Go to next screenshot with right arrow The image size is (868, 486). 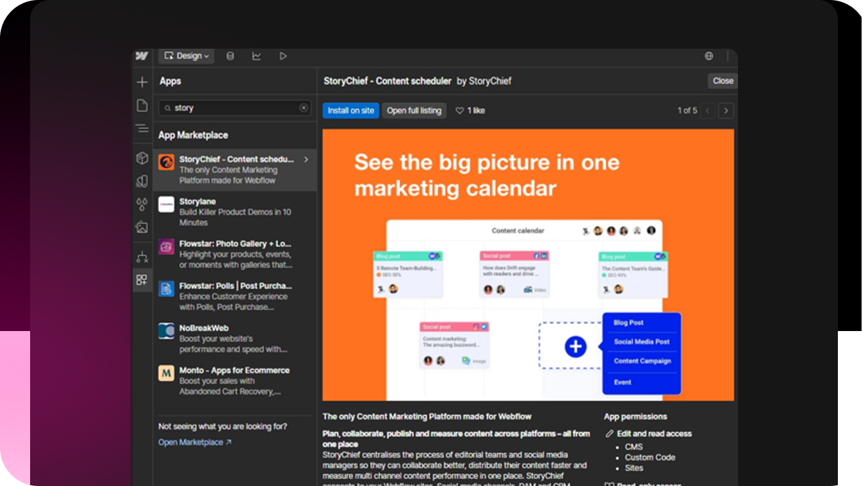(x=726, y=111)
